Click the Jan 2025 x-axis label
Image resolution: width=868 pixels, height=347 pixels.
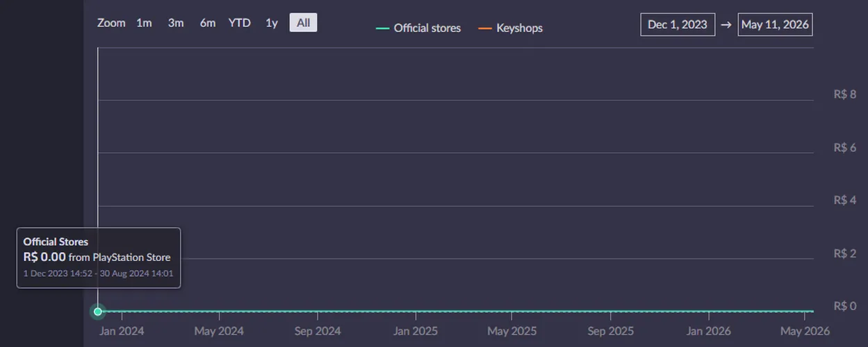tap(416, 331)
